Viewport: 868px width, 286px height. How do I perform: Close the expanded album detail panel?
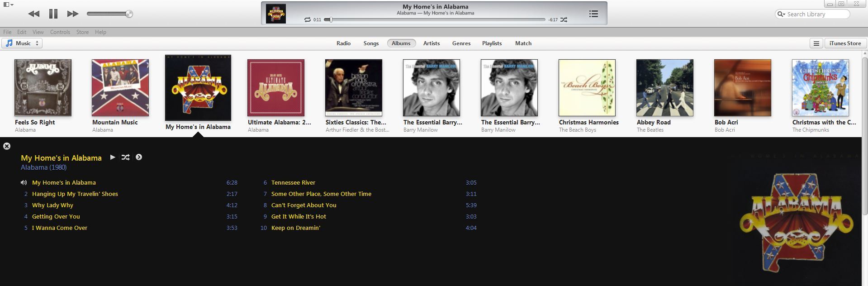pyautogui.click(x=7, y=146)
